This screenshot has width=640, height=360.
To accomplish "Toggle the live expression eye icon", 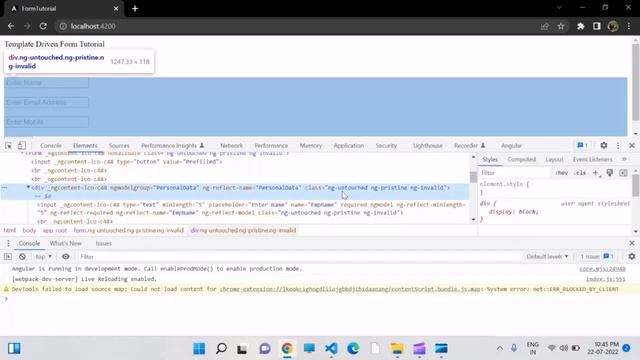I will [65, 256].
